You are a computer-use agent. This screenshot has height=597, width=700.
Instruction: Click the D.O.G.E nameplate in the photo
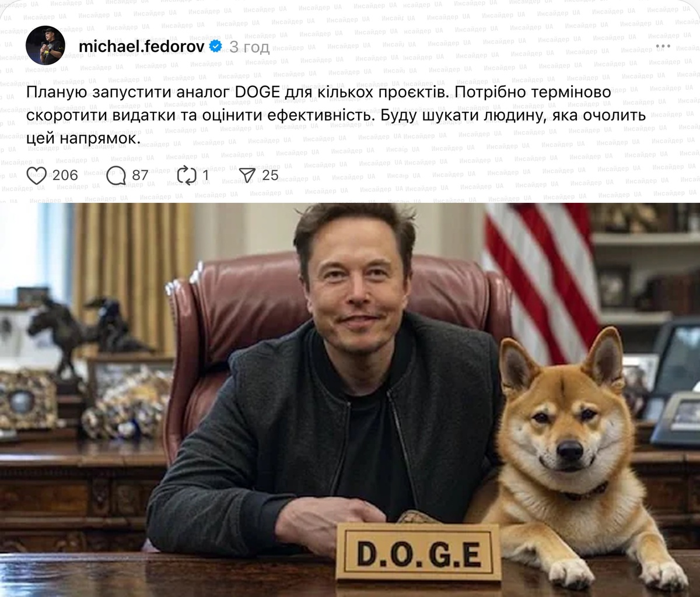(418, 552)
